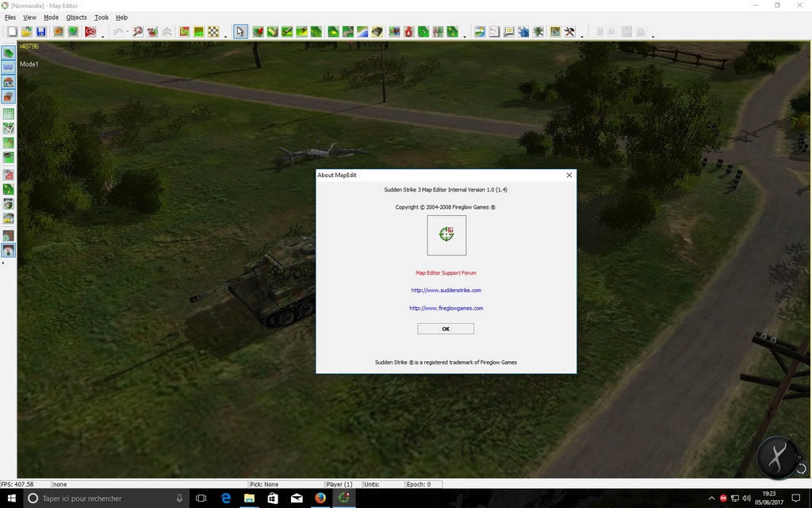Open the hammer and wrench tools icon
Screen dimensions: 812x508
pyautogui.click(x=569, y=32)
